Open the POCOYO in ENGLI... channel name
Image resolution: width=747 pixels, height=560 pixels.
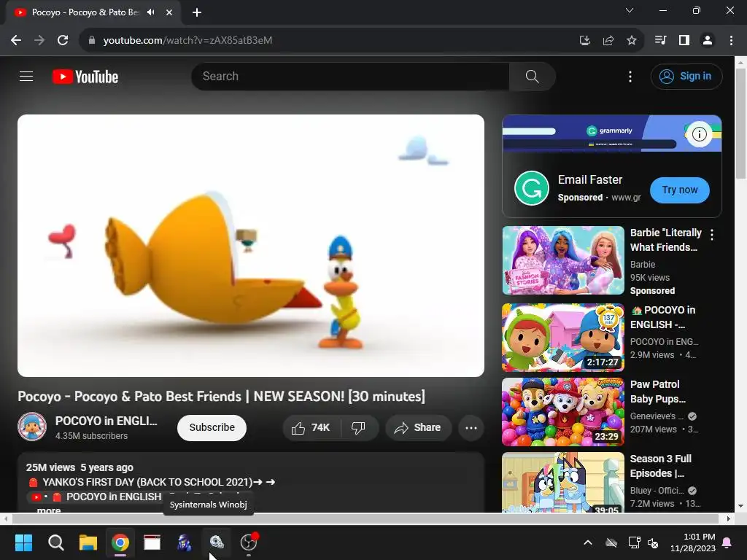coord(106,421)
